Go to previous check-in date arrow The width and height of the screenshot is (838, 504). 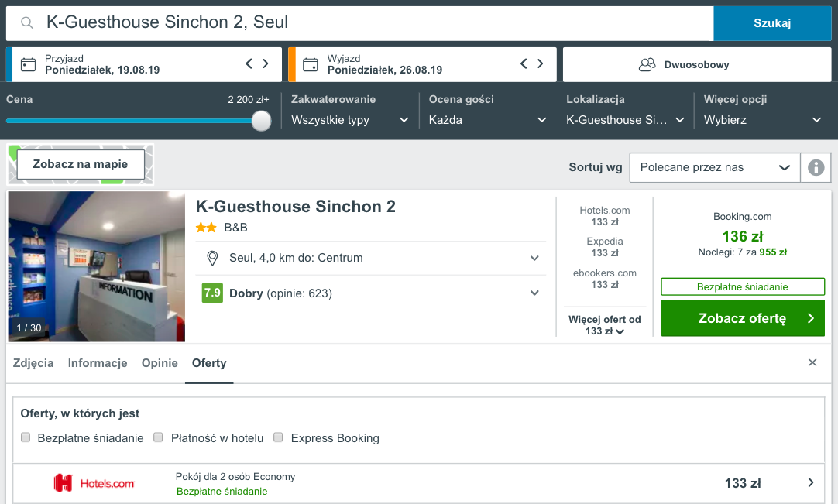click(249, 63)
